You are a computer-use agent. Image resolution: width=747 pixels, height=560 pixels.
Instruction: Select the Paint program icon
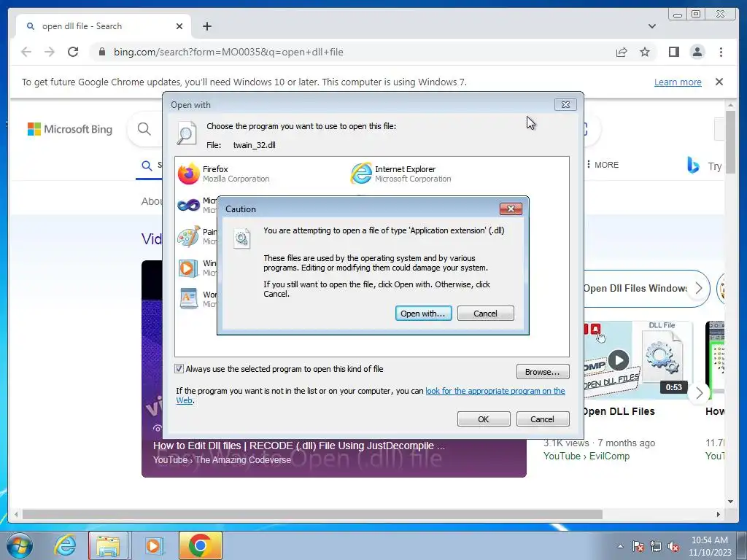[x=189, y=237]
